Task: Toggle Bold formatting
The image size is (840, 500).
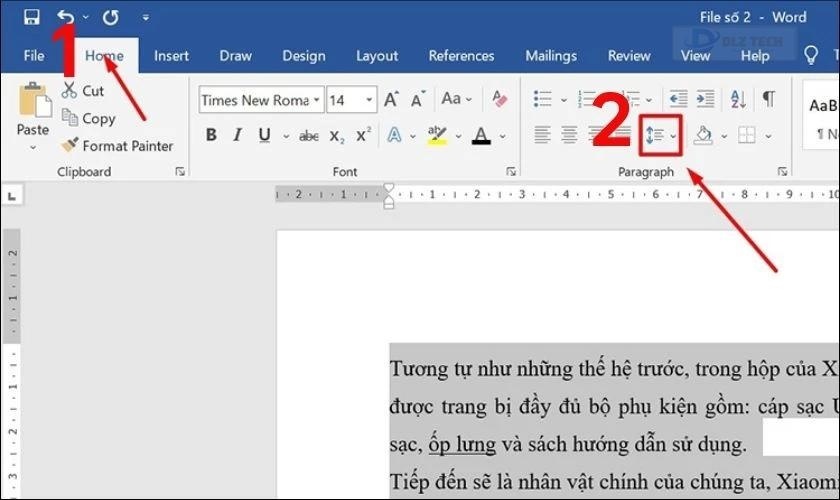Action: point(211,135)
